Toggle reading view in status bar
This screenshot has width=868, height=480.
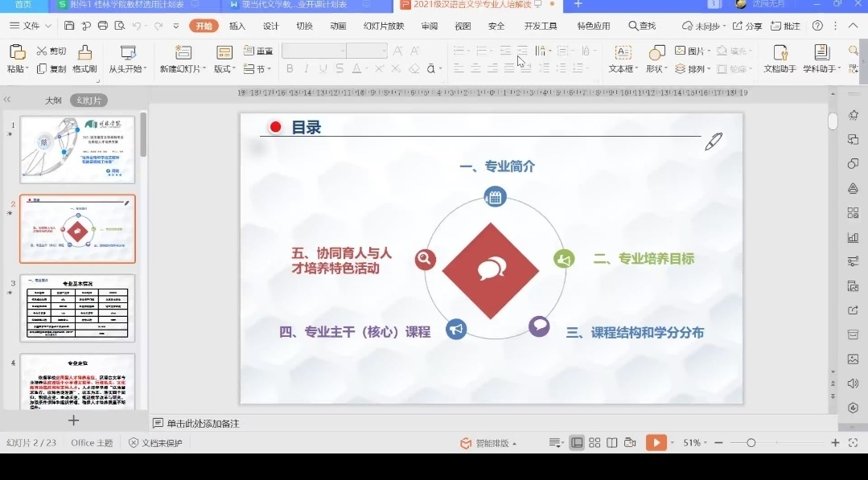point(612,443)
